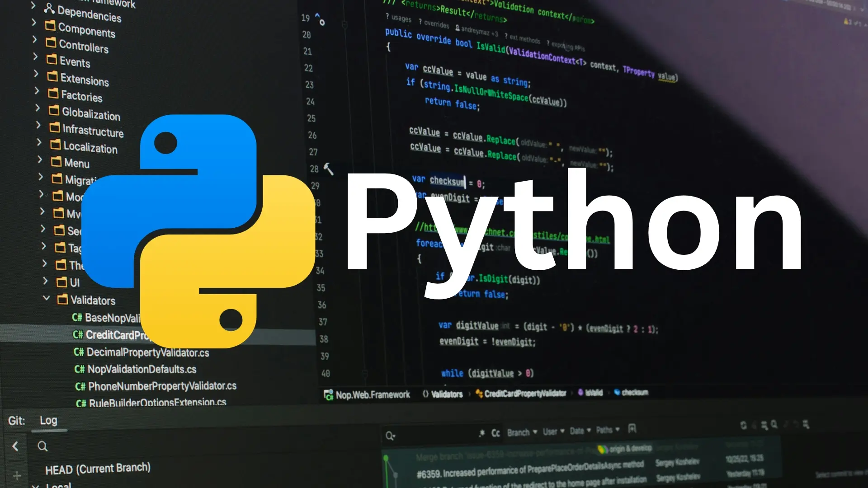Click the quick-fix hammer icon in gutter
This screenshot has height=488, width=868.
point(329,169)
